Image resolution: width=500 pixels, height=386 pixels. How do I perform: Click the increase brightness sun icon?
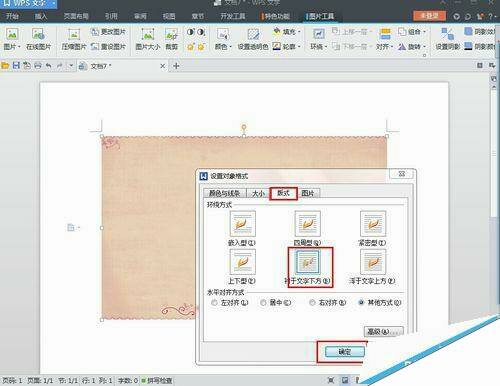[190, 47]
